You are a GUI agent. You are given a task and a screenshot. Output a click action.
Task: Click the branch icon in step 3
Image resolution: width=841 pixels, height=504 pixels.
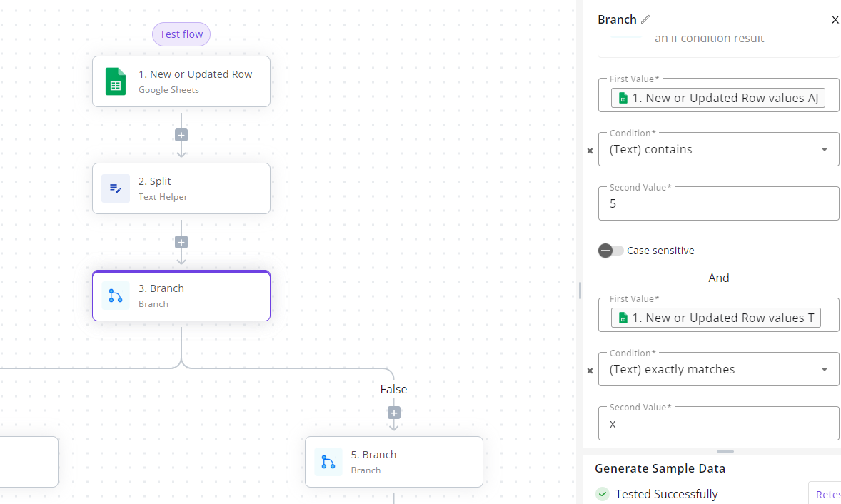click(116, 296)
